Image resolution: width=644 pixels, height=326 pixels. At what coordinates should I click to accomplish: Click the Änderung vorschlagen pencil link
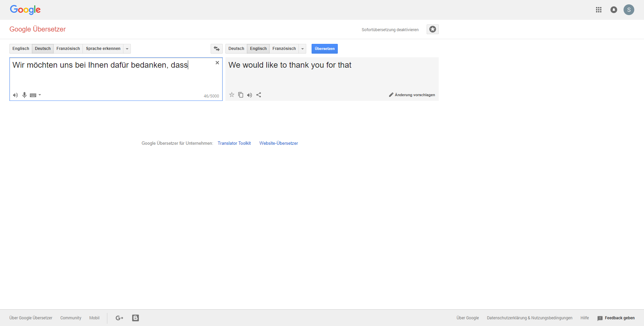click(412, 95)
